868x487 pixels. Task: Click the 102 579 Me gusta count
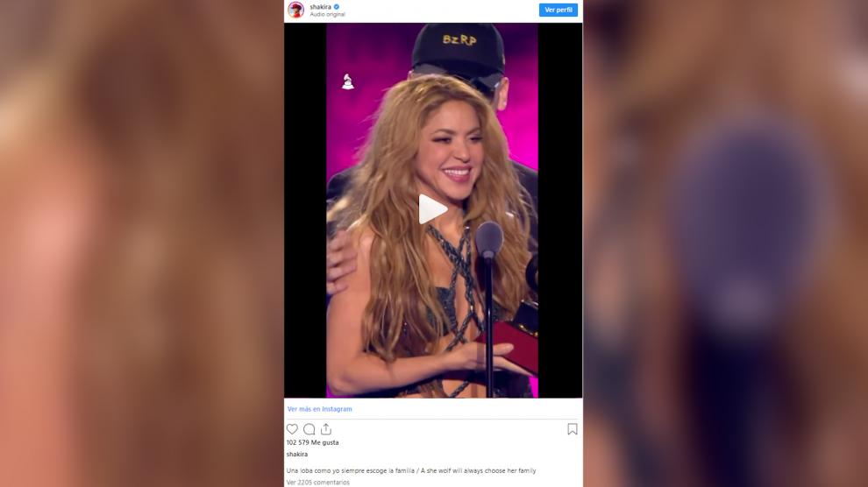click(312, 443)
